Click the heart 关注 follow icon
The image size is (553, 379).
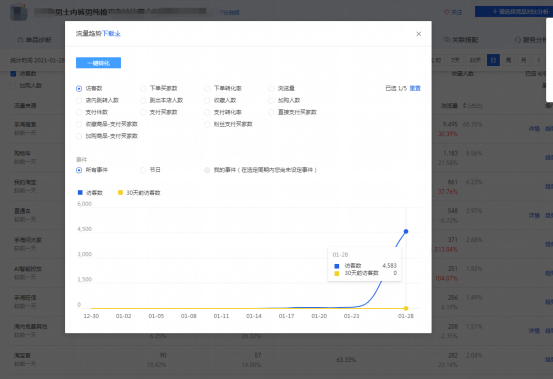point(446,12)
